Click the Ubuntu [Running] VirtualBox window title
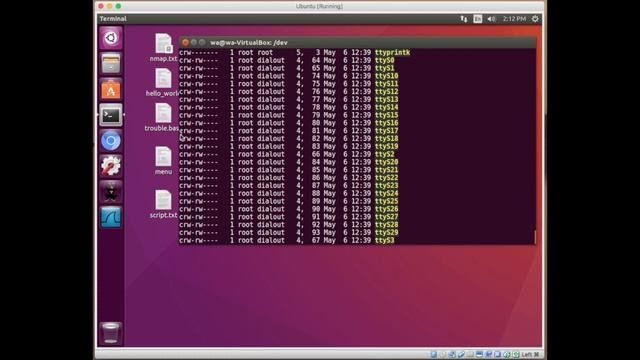 click(x=319, y=6)
